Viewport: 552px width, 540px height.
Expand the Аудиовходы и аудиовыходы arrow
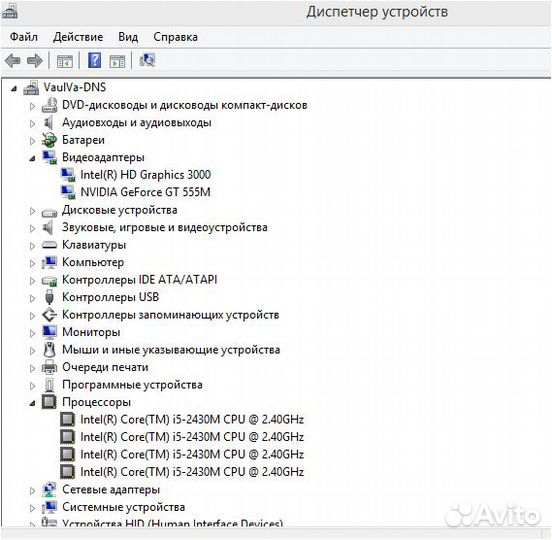click(32, 124)
